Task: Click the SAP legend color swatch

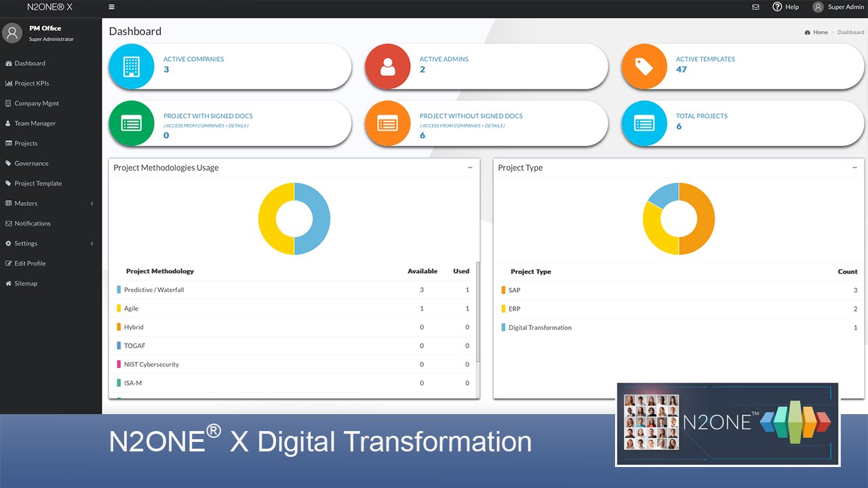Action: (x=503, y=290)
